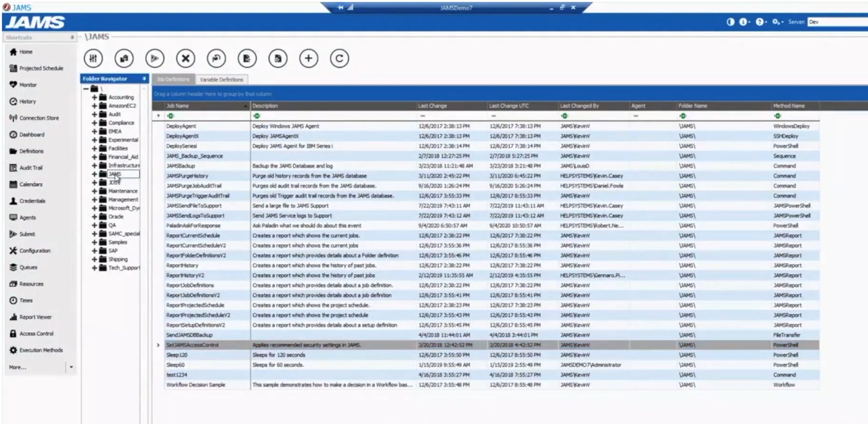Expand the Samples folder
This screenshot has height=424, width=868.
95,242
